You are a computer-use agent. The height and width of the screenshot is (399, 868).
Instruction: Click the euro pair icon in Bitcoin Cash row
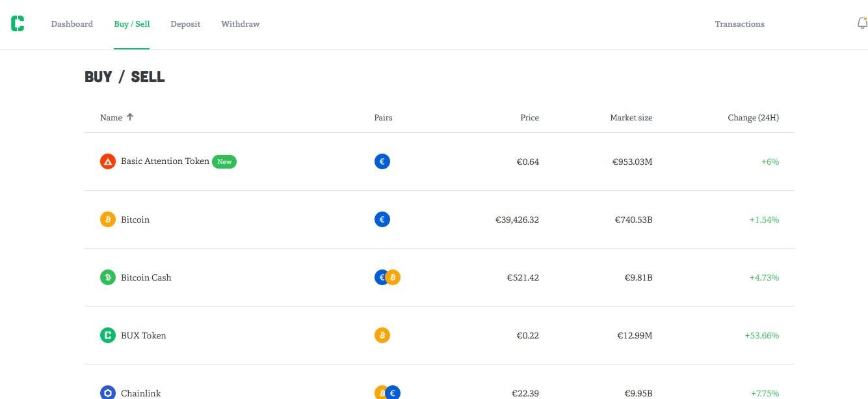(380, 277)
